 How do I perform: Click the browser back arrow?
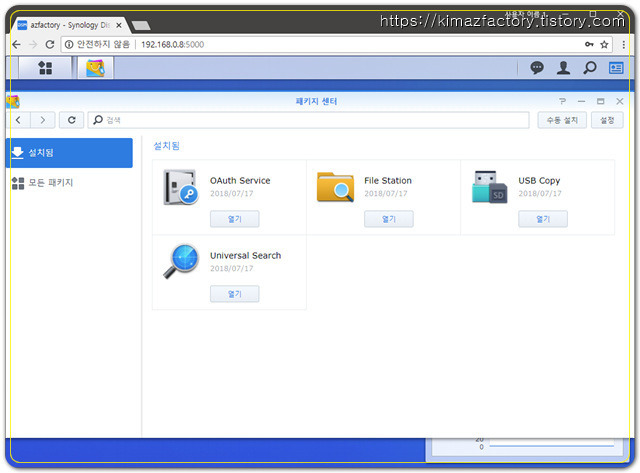[16, 44]
